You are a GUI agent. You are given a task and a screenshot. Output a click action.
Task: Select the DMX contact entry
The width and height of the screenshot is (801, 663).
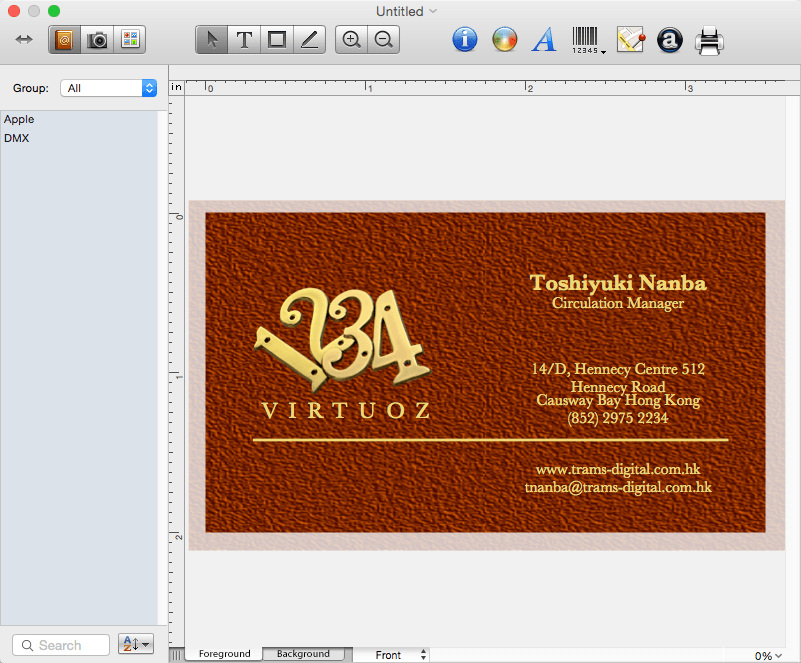16,138
